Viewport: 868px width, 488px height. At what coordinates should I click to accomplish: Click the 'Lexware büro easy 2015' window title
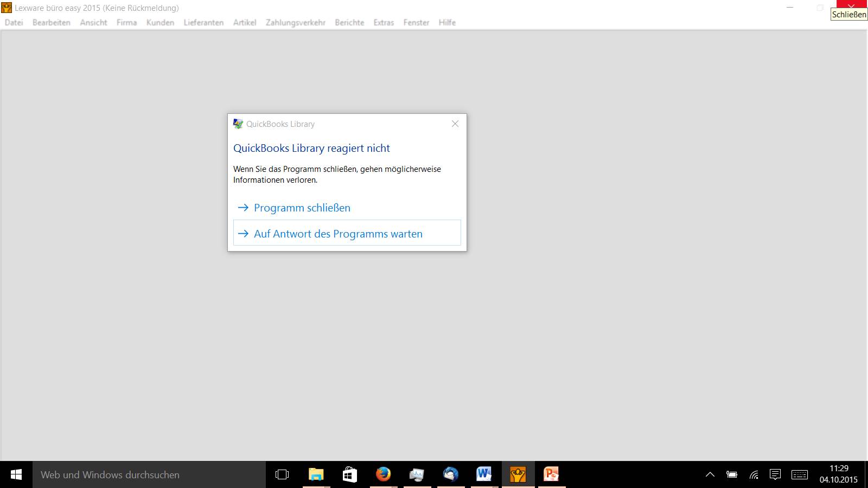pos(97,8)
